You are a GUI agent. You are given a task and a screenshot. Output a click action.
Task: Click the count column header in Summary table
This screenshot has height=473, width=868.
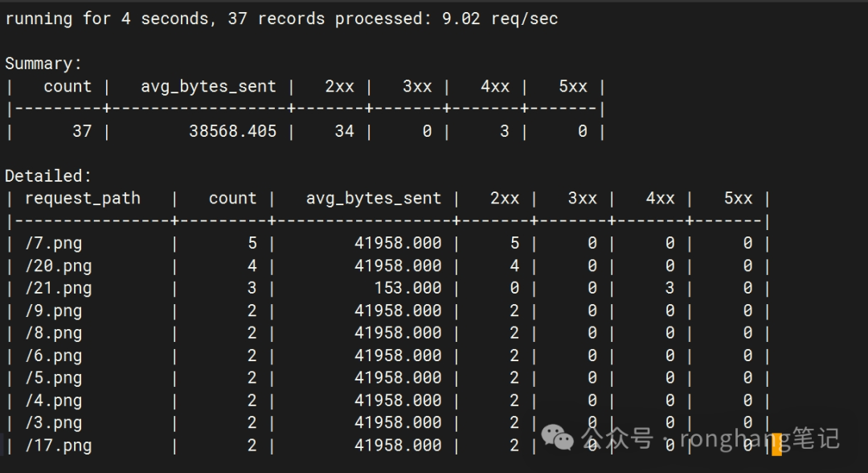[x=68, y=86]
